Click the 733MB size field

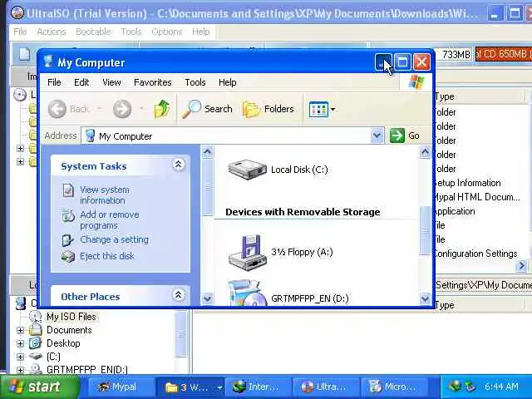[454, 54]
